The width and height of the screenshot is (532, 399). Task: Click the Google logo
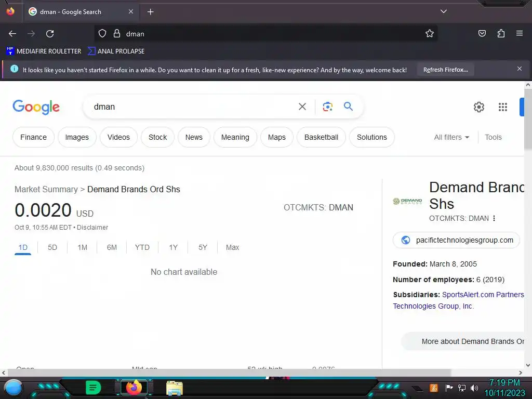pos(36,107)
